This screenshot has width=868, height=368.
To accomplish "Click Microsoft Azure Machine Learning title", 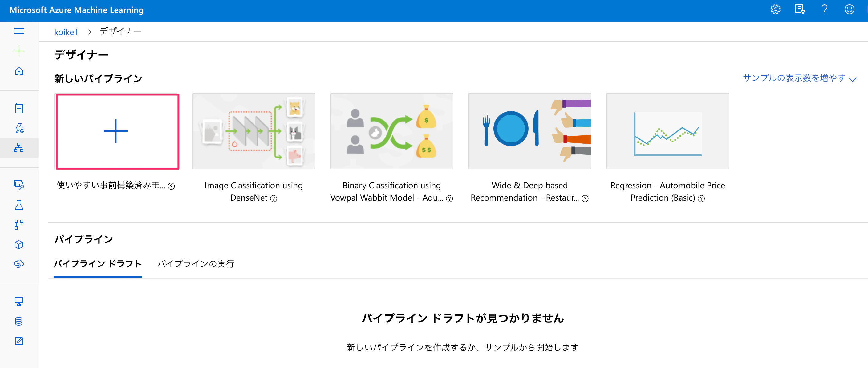I will [76, 10].
